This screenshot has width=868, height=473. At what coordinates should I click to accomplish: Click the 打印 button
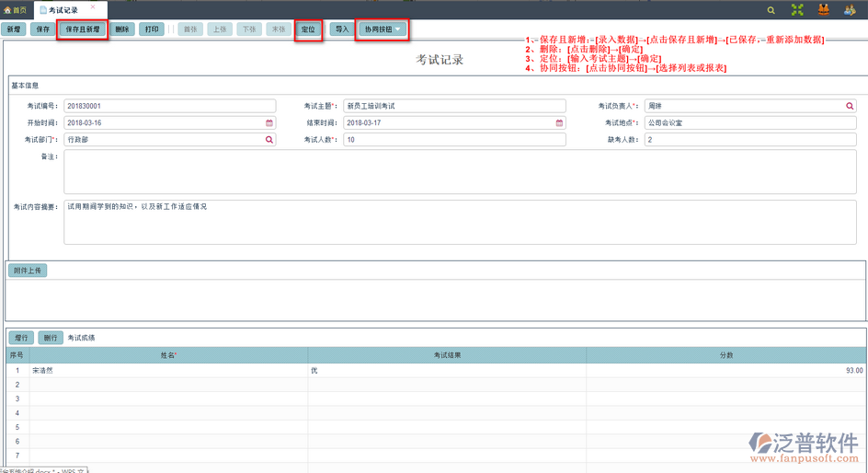152,29
